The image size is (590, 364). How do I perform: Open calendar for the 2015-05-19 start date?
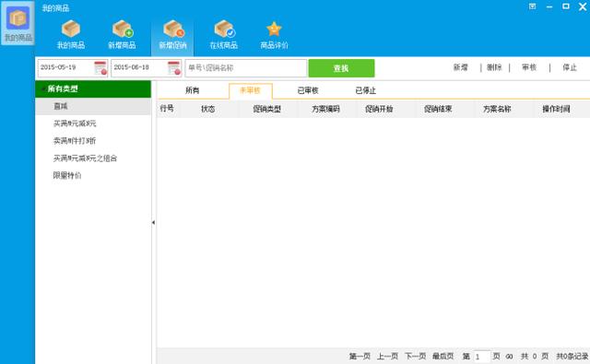pos(100,68)
